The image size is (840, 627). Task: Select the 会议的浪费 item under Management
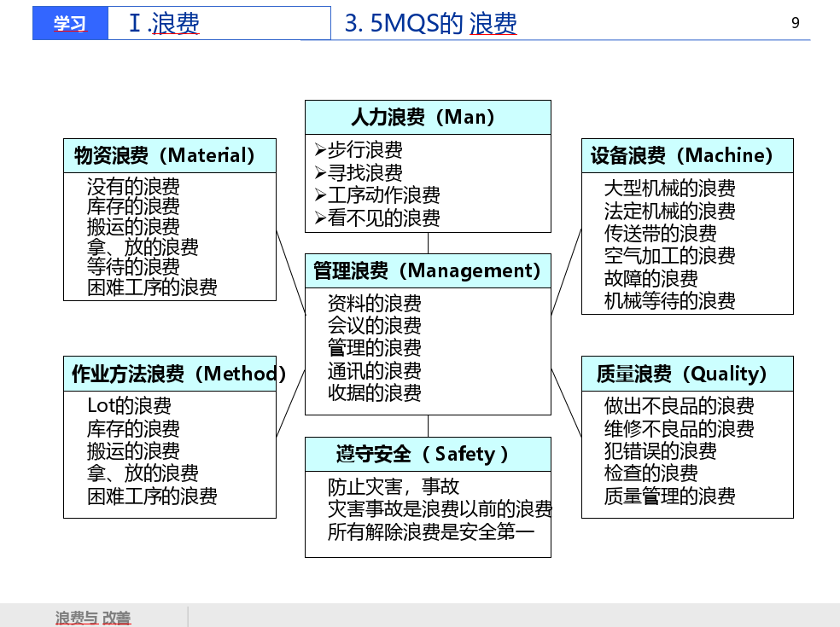pyautogui.click(x=373, y=325)
